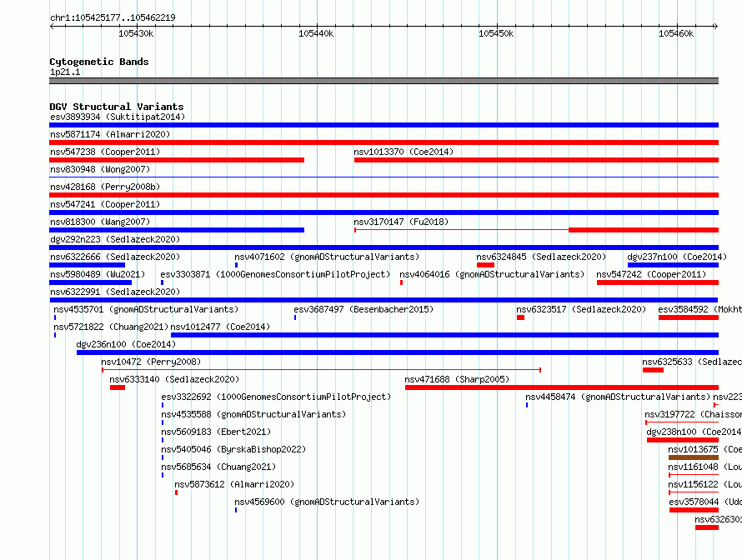Click nsv5685634 (Chuang2021) label

[x=218, y=467]
